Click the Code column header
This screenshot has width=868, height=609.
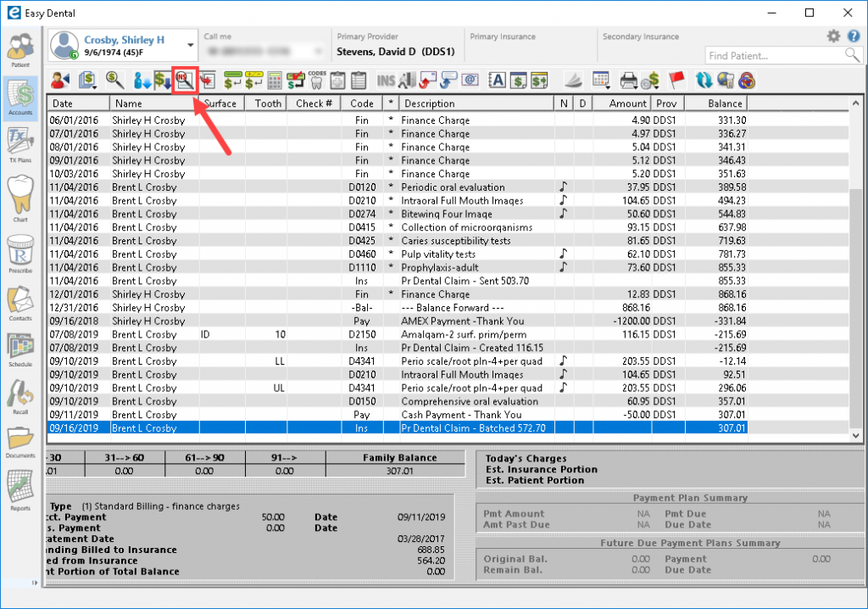(362, 103)
